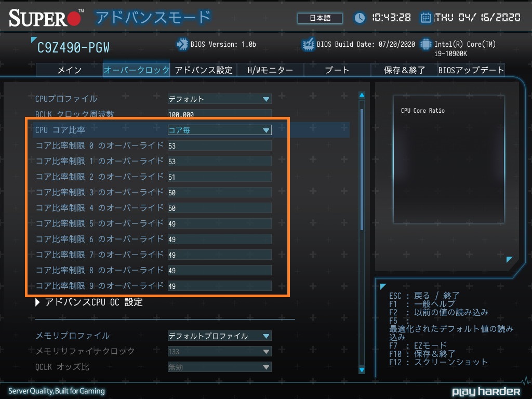Click the BCLK クロック周波数 value field
Screen dimensions: 532x399
pos(220,114)
